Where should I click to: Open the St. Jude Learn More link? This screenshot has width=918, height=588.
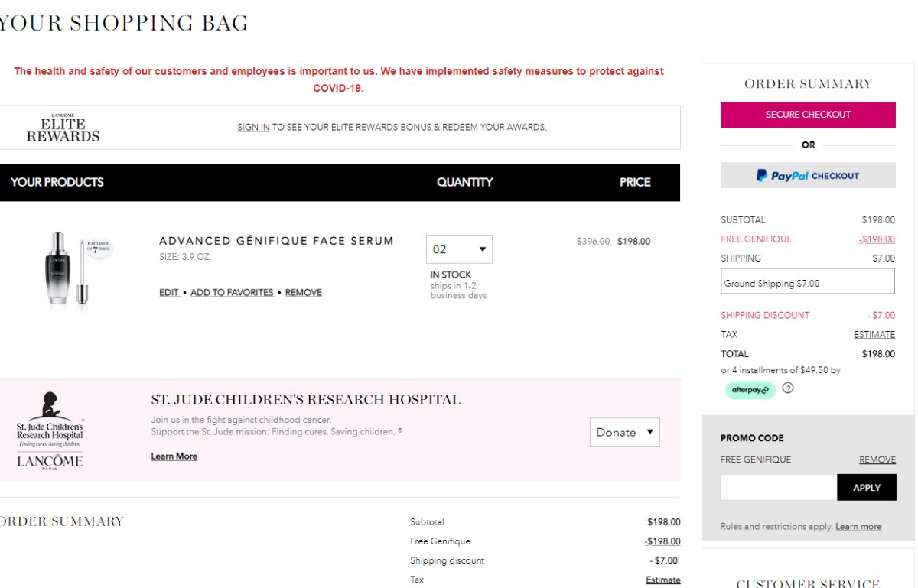point(174,456)
